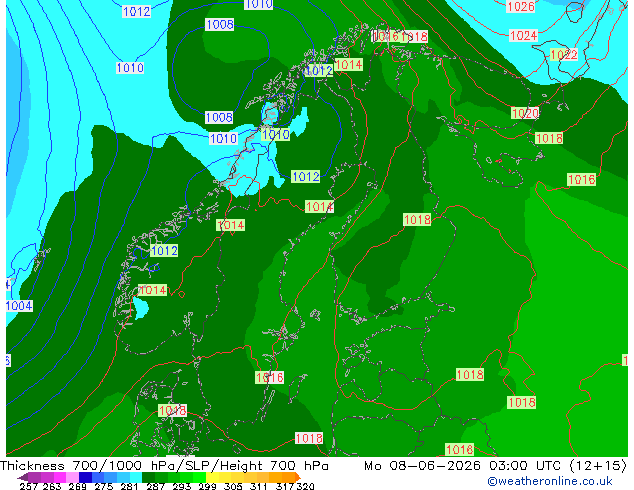This screenshot has width=634, height=490.
Task: Click the legend value 269
Action: (77, 486)
